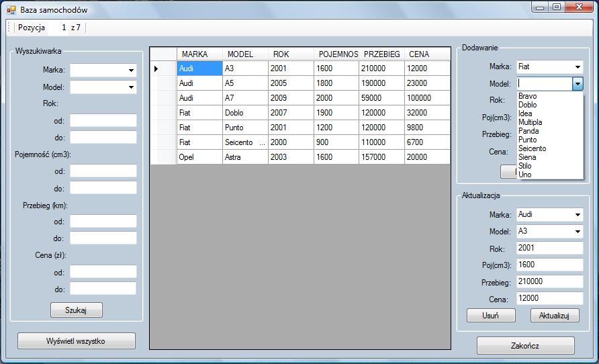This screenshot has width=599, height=364.
Task: Click the Opel cell in the table
Action: (x=199, y=157)
